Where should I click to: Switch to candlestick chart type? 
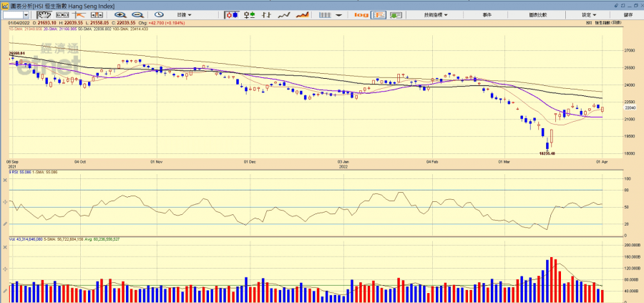pos(232,14)
